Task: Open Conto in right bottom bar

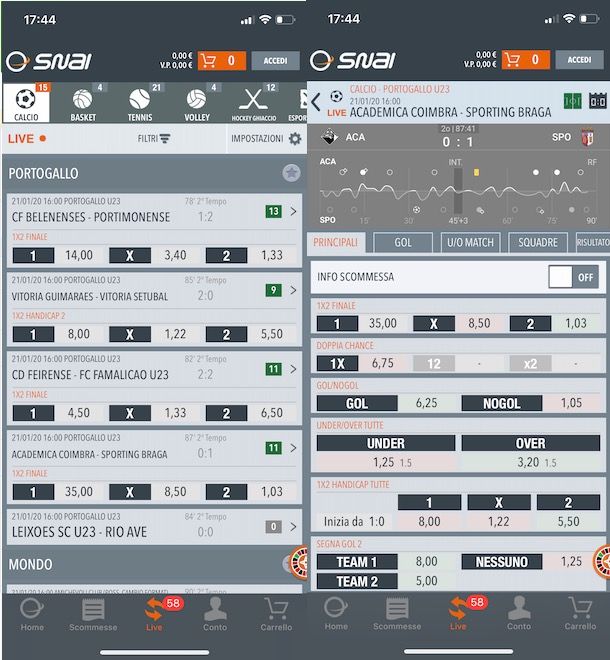Action: click(519, 614)
